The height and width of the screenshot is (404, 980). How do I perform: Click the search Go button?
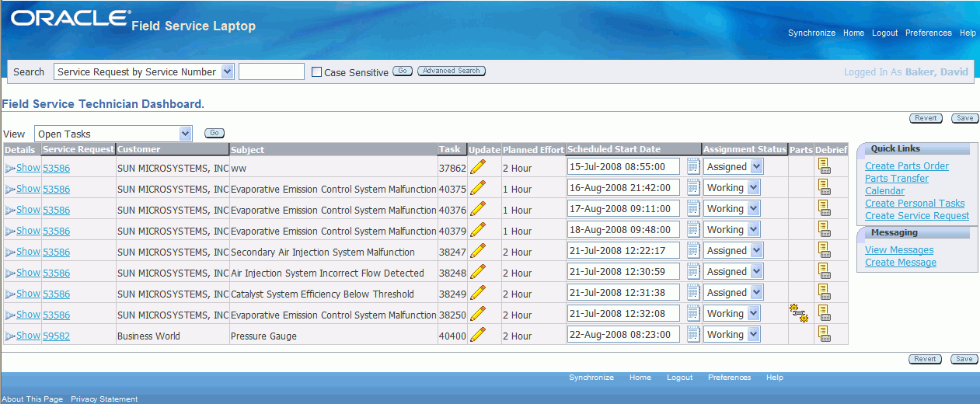tap(403, 71)
